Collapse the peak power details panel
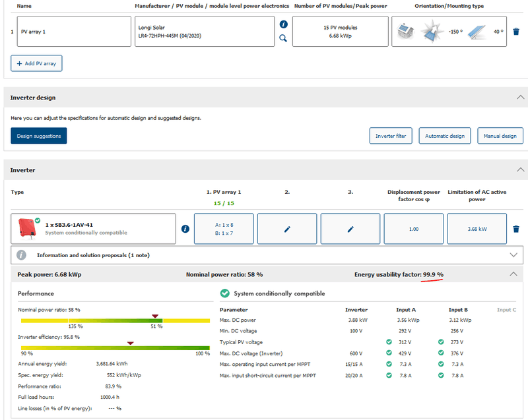This screenshot has height=420, width=528. coord(513,274)
